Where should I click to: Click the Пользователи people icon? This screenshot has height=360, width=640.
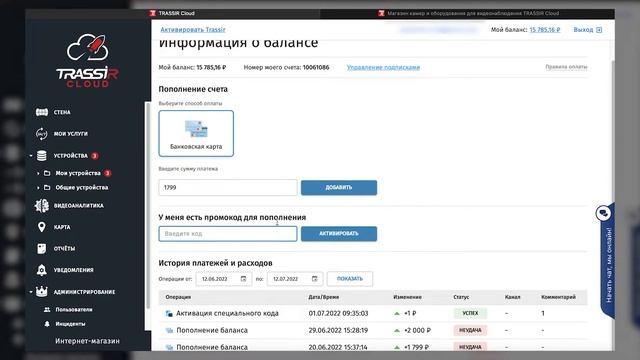click(x=47, y=309)
